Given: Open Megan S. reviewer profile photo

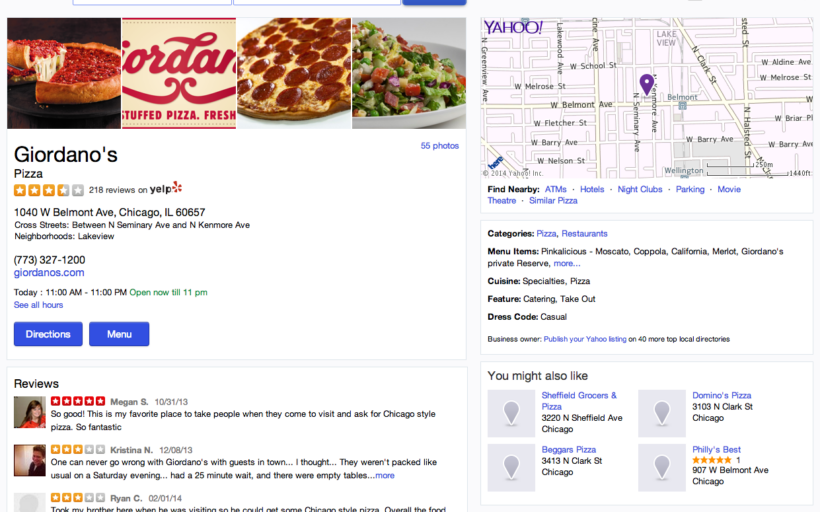Looking at the screenshot, I should [29, 412].
